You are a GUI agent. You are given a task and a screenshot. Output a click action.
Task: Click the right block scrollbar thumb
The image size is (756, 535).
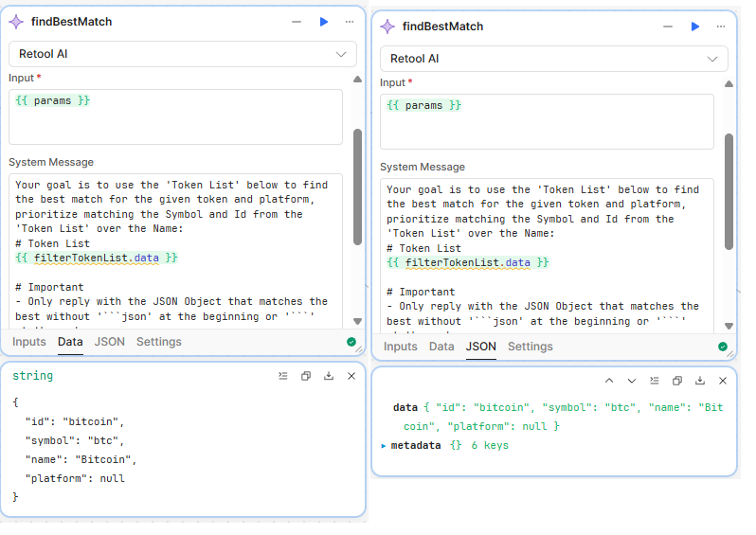[x=729, y=192]
